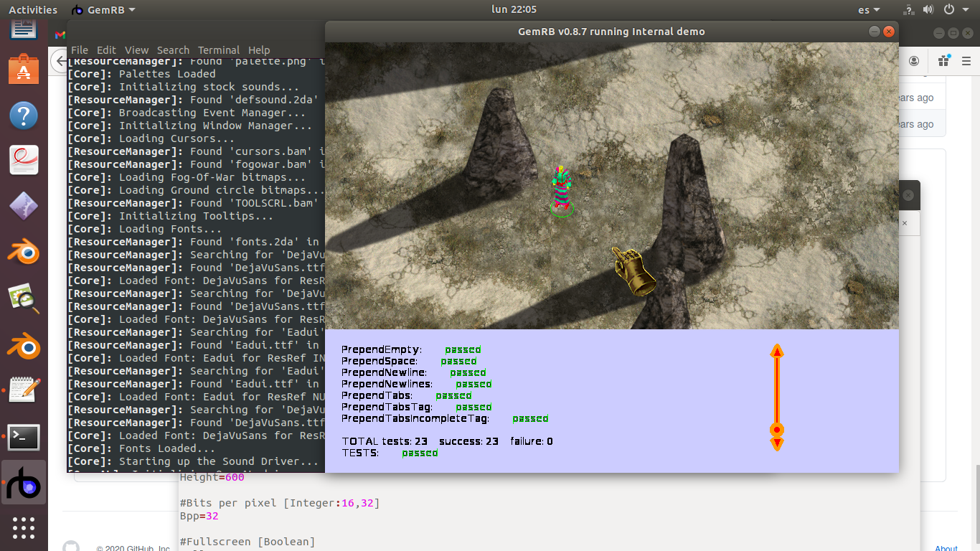Image resolution: width=980 pixels, height=551 pixels.
Task: Open the terminal File menu
Action: pos(80,50)
